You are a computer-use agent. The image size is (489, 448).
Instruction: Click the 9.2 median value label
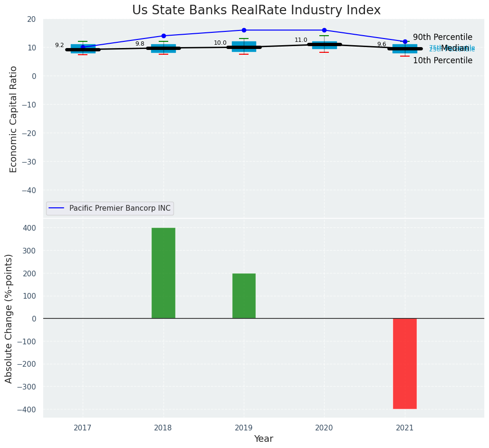(x=59, y=45)
